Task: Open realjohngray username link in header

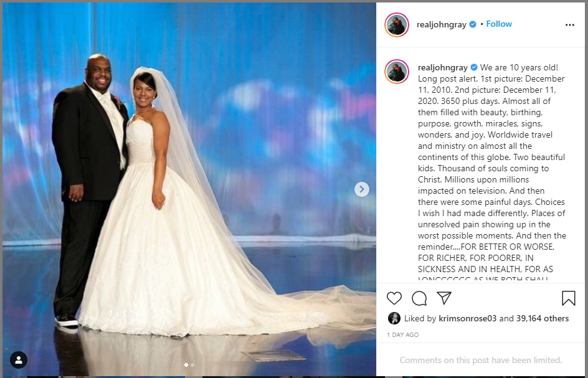Action: click(x=442, y=24)
